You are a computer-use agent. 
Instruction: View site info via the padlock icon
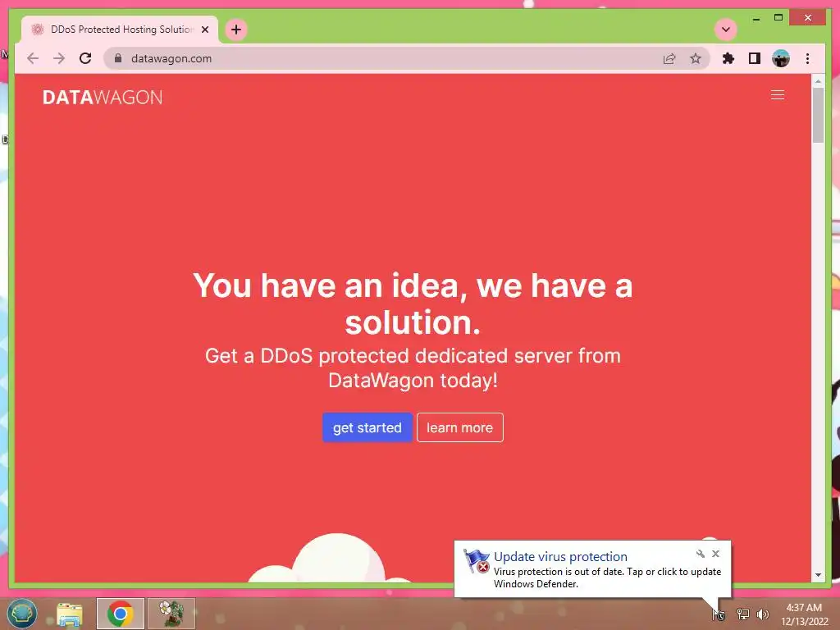(x=118, y=58)
